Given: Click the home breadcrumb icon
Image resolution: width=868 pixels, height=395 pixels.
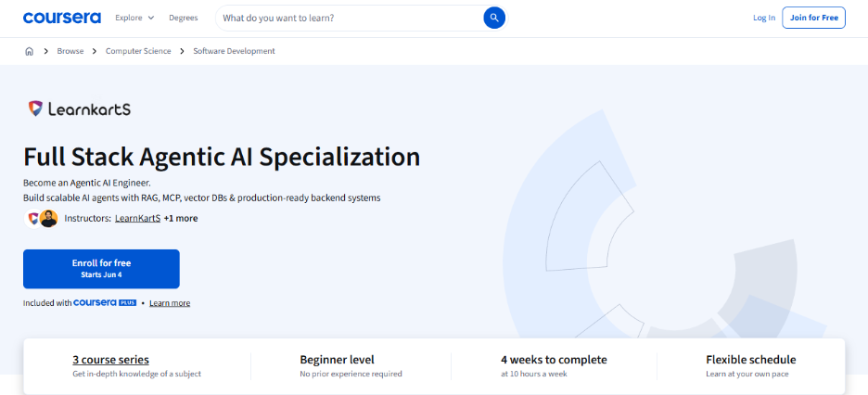Looking at the screenshot, I should pyautogui.click(x=30, y=51).
